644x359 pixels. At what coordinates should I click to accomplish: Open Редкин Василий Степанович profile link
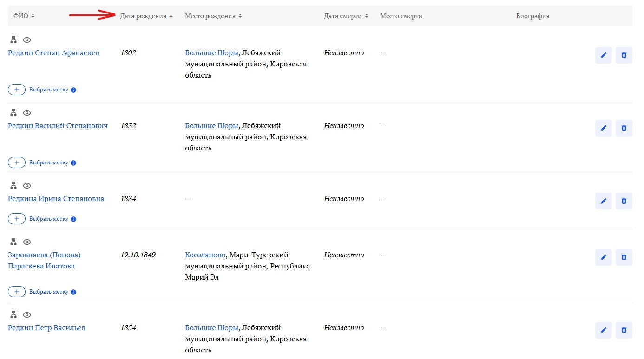pyautogui.click(x=58, y=126)
